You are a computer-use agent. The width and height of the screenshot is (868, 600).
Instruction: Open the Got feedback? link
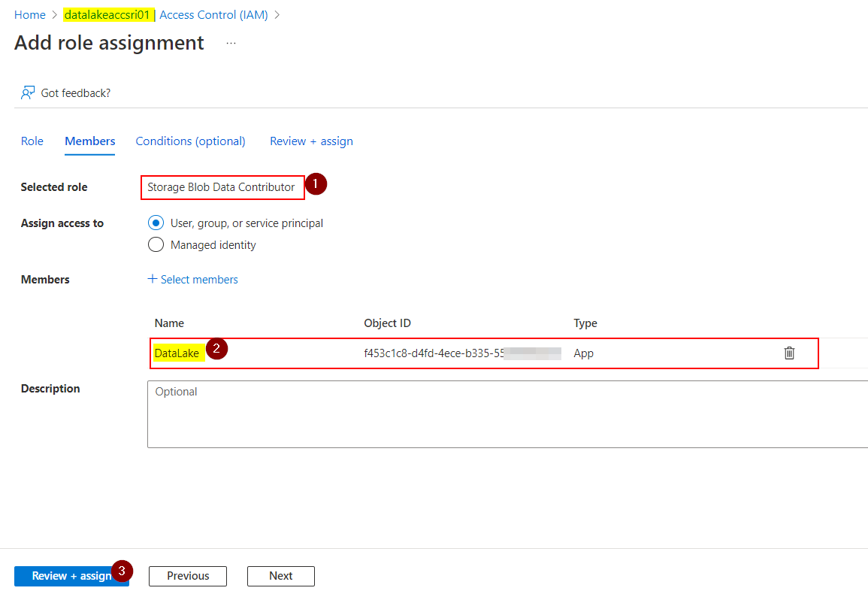click(76, 93)
